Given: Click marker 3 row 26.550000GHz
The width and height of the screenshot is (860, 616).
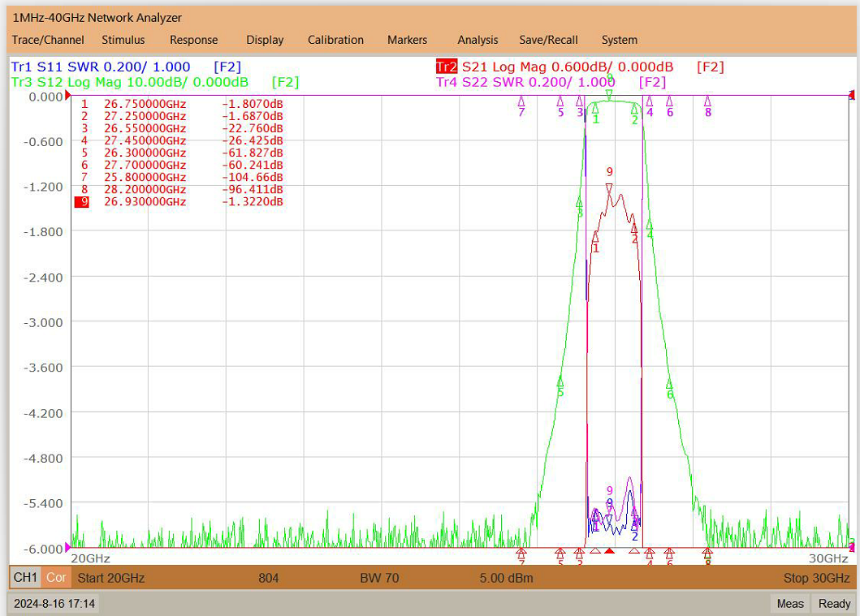Looking at the screenshot, I should [182, 128].
